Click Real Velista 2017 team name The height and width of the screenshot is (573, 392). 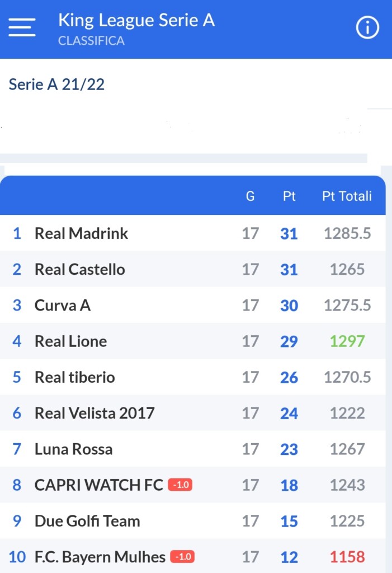(x=95, y=413)
